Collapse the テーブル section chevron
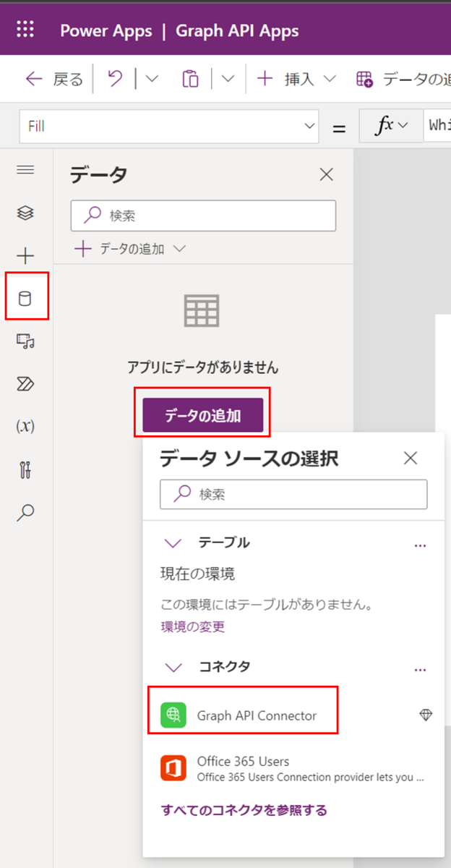 (x=172, y=542)
